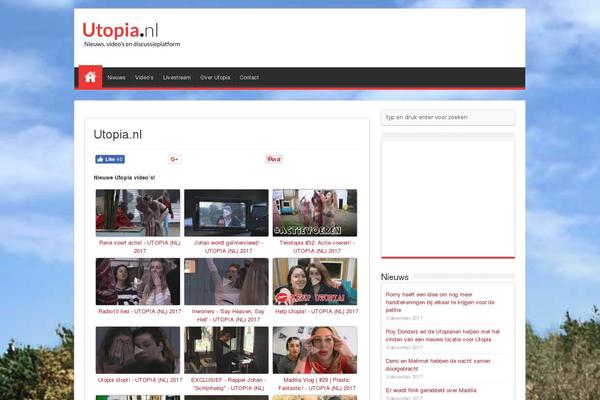Open 'Rens voert actie!' video thumbnail
The width and height of the screenshot is (600, 400).
pos(138,213)
